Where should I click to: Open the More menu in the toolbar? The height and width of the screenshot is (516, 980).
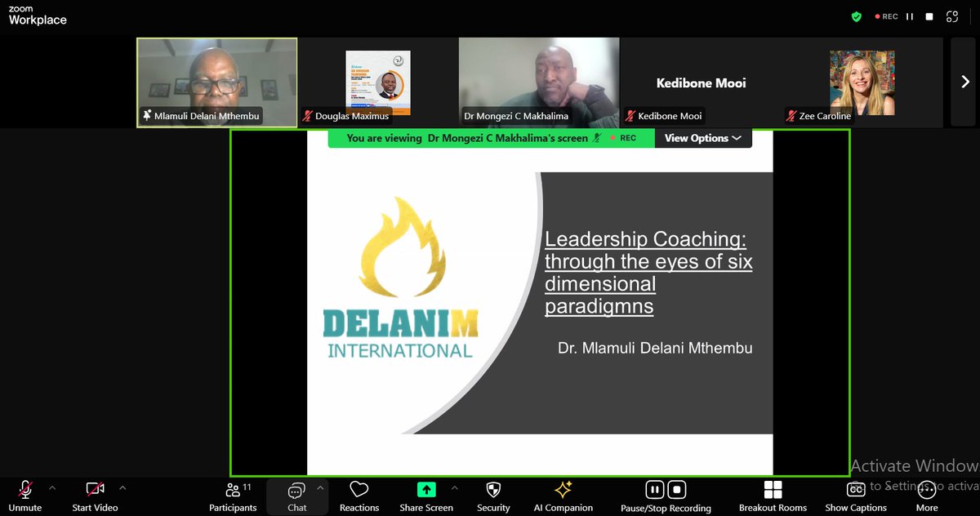click(927, 496)
